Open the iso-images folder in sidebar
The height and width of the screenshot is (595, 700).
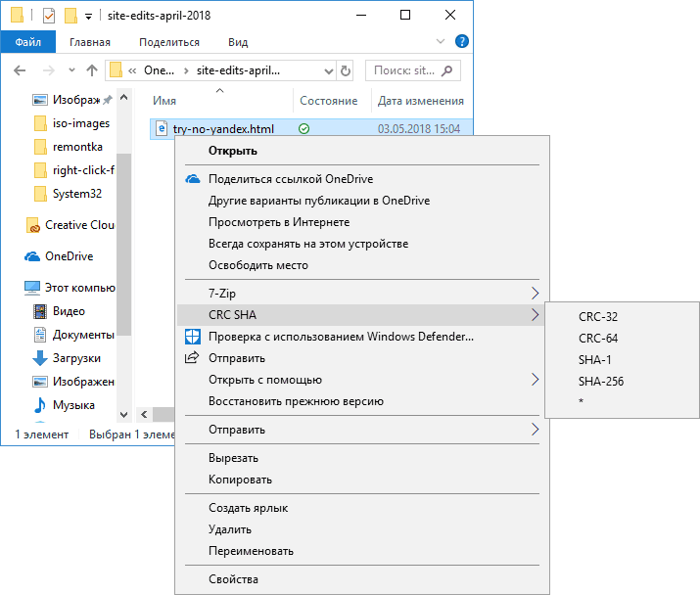72,123
